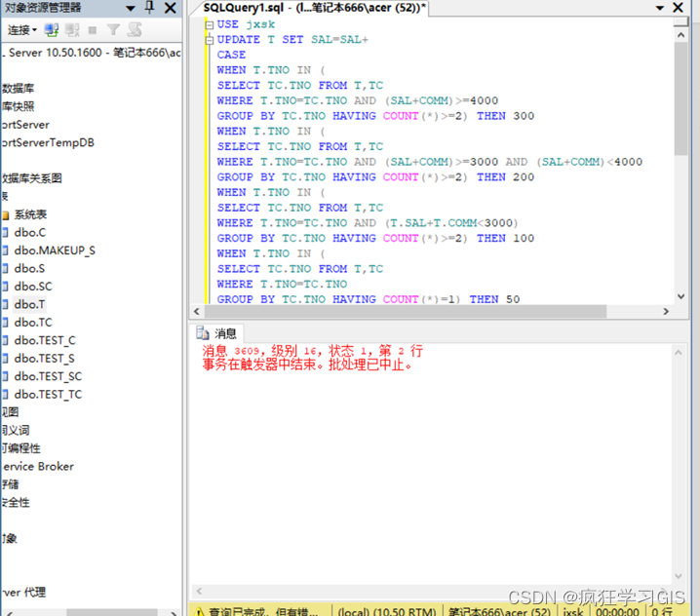Image resolution: width=700 pixels, height=616 pixels.
Task: Select the 编程性 node
Action: point(21,448)
